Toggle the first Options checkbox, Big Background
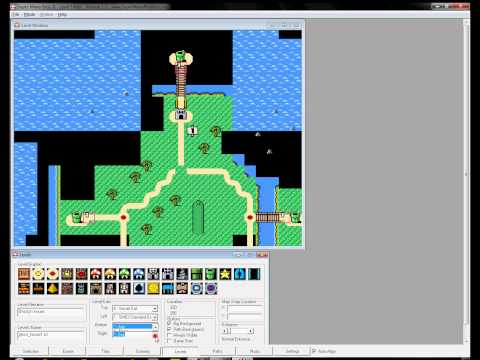The image size is (480, 360). pos(169,323)
